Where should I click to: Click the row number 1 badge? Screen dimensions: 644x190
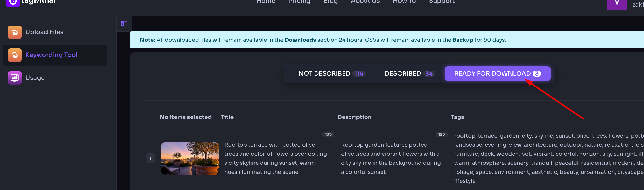point(150,158)
